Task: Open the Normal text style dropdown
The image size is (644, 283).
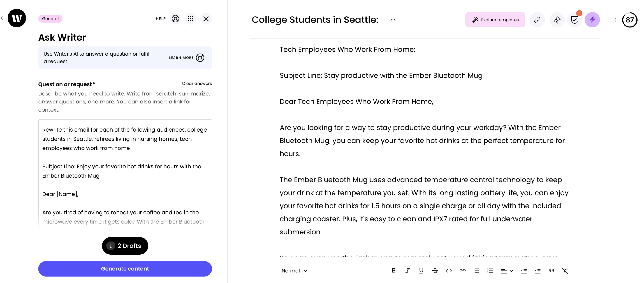Action: pyautogui.click(x=294, y=271)
